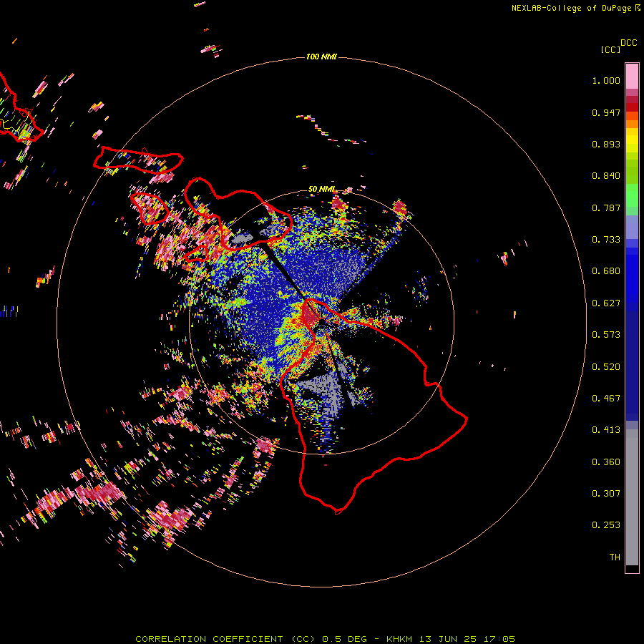Click the 0.413 scale value
Image resolution: width=644 pixels, height=644 pixels.
(606, 430)
